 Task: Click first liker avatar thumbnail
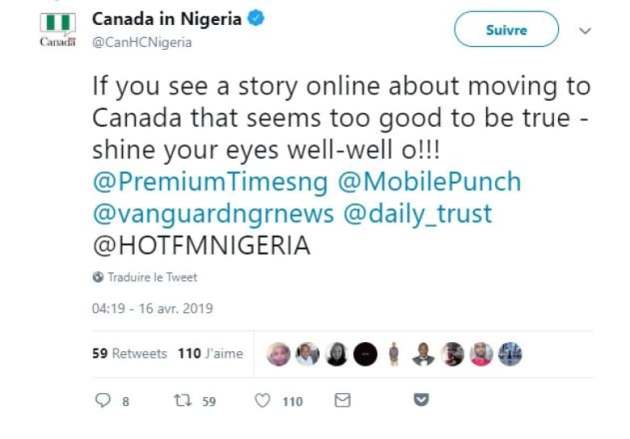click(x=278, y=354)
